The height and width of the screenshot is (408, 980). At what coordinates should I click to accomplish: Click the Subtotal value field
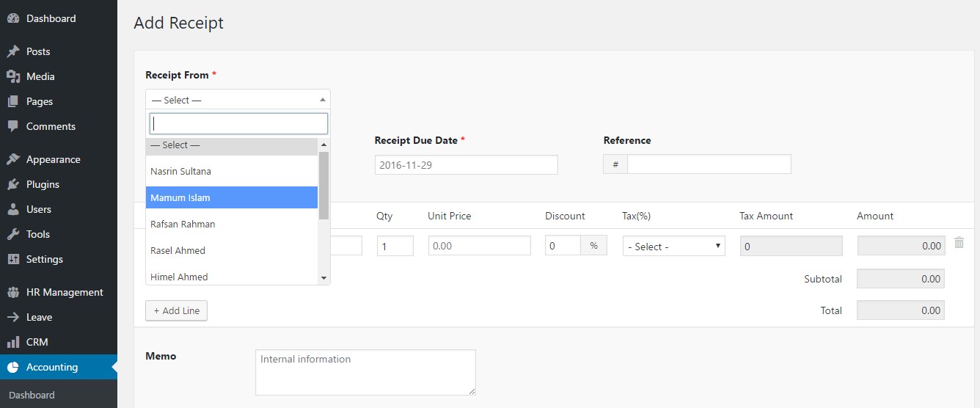point(901,279)
